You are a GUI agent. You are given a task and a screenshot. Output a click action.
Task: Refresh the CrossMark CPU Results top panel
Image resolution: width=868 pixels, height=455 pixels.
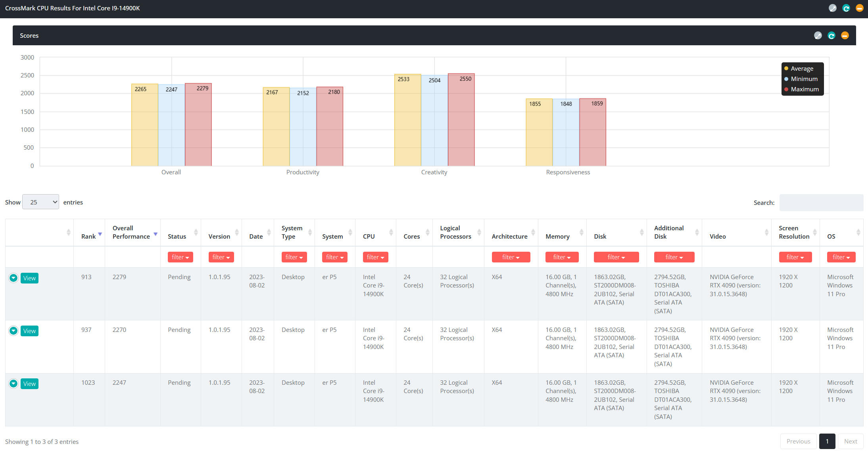846,8
